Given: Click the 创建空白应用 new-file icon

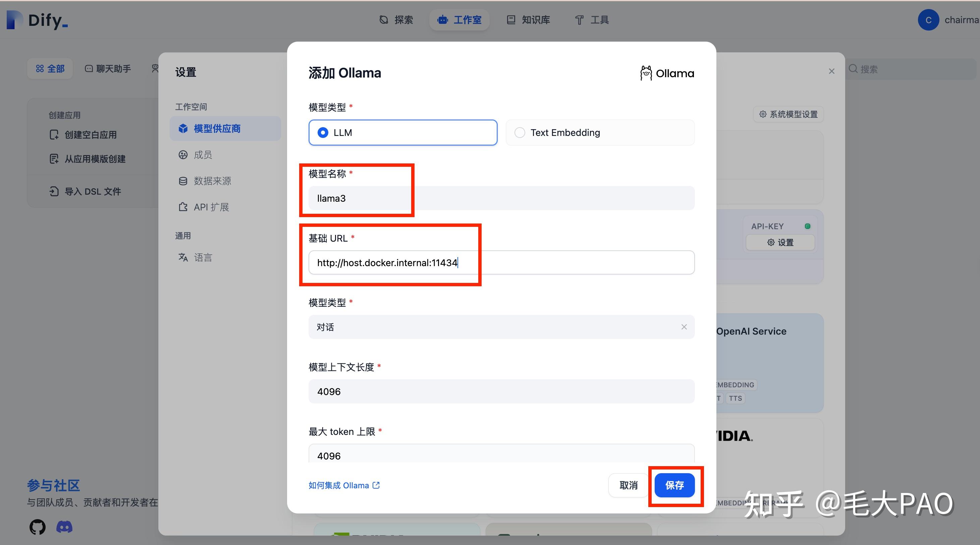Looking at the screenshot, I should pyautogui.click(x=54, y=135).
